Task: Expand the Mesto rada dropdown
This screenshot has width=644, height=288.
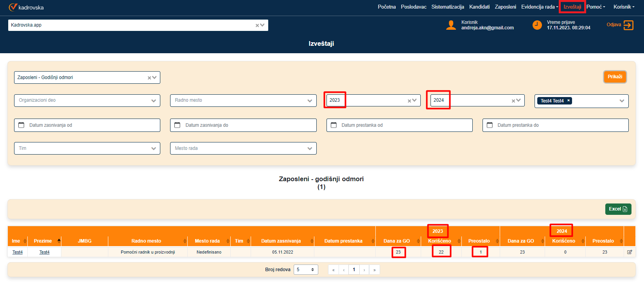Action: 309,148
